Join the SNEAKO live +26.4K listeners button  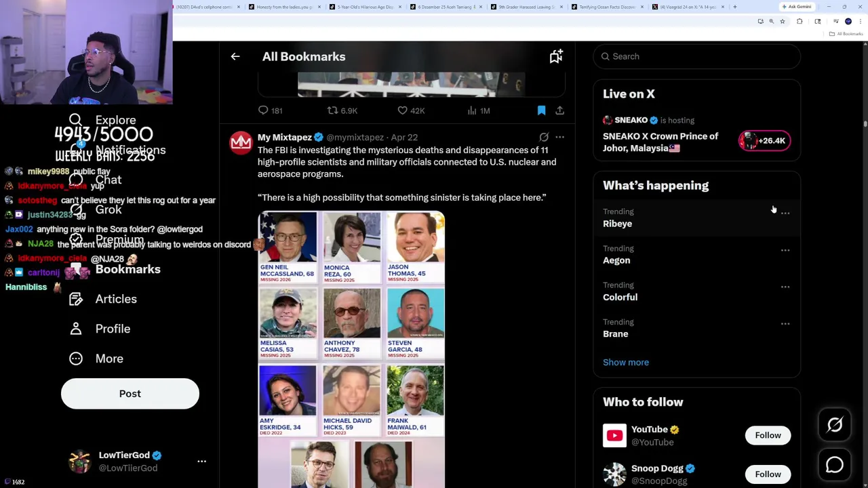coord(764,140)
